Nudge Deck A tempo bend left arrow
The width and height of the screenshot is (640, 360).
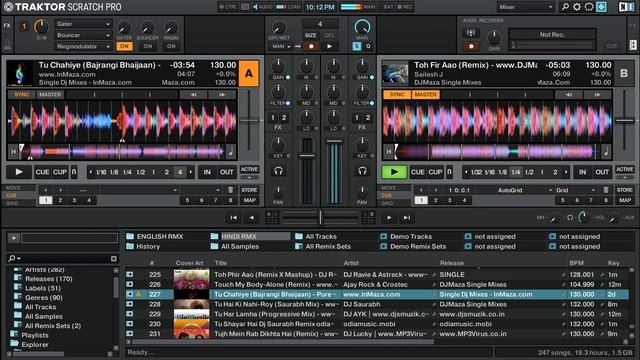(x=193, y=94)
